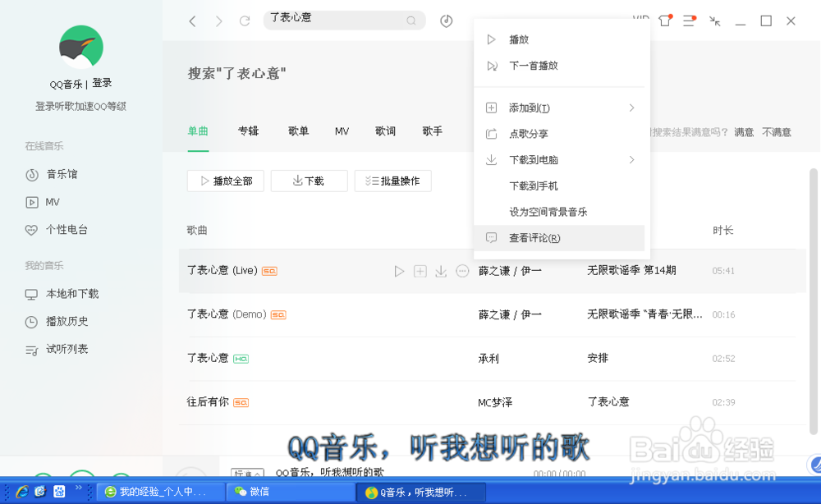Open Internet Explorer from taskbar quick launch

(22, 492)
